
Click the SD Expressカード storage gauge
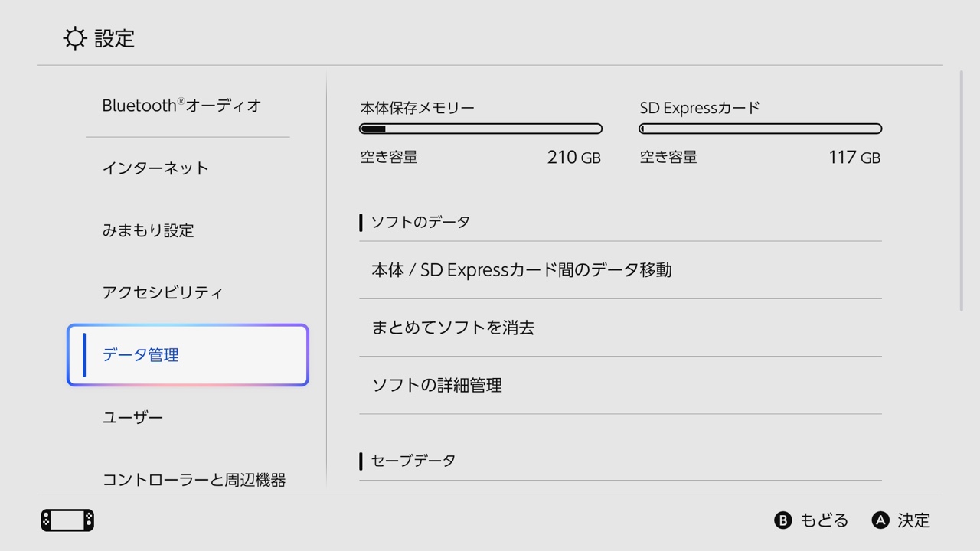pyautogui.click(x=759, y=129)
